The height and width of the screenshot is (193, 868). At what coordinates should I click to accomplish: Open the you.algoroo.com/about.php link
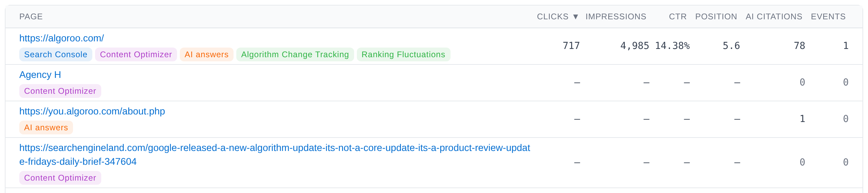pos(92,111)
